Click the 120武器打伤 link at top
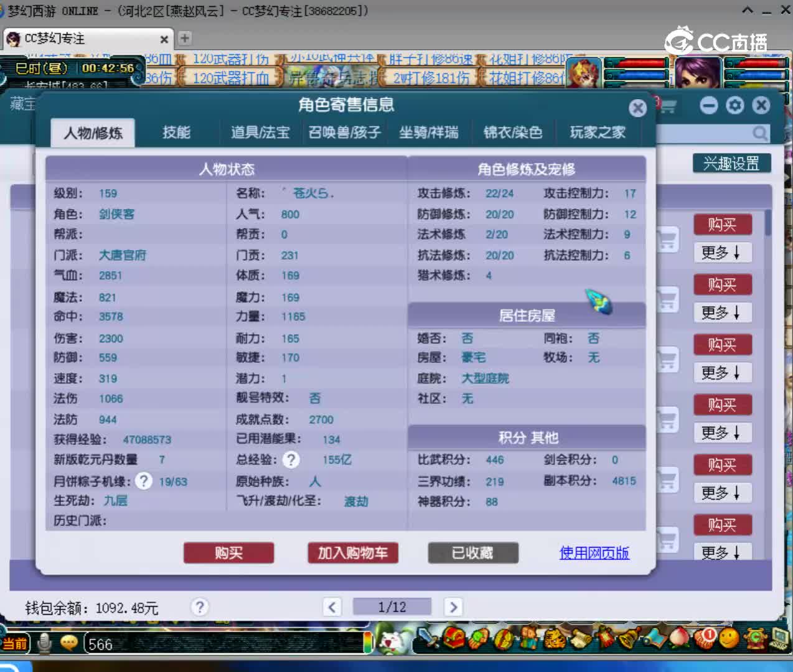 (230, 59)
